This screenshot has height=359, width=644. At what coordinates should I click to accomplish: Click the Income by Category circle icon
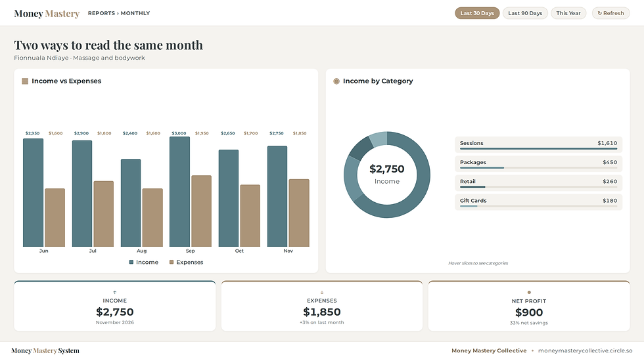336,81
